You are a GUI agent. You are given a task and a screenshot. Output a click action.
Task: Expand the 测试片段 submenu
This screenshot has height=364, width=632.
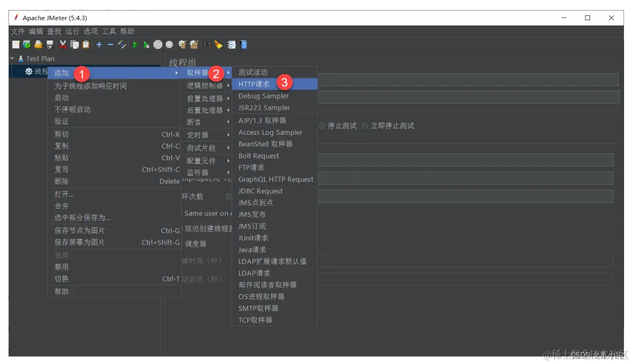click(207, 148)
